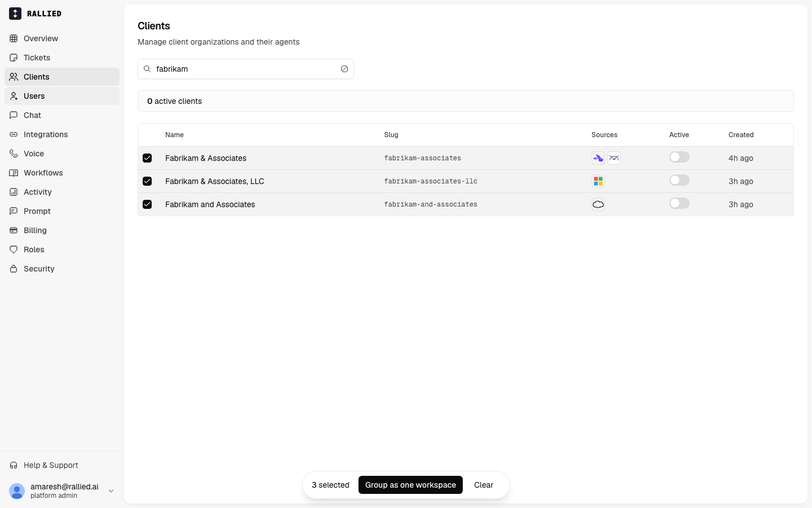Enable Active toggle for fabrikam-and-associates
This screenshot has width=812, height=508.
(679, 203)
